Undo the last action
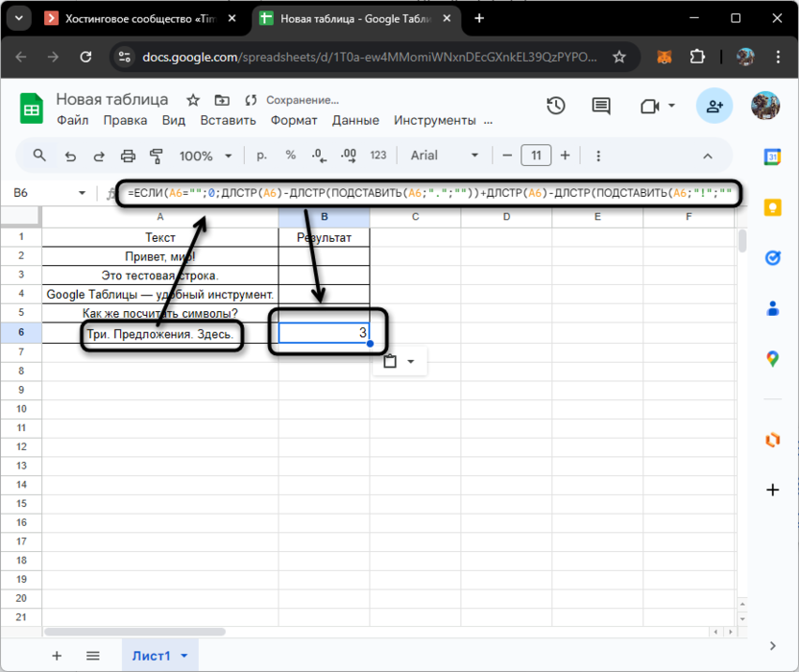The height and width of the screenshot is (672, 799). click(x=70, y=156)
